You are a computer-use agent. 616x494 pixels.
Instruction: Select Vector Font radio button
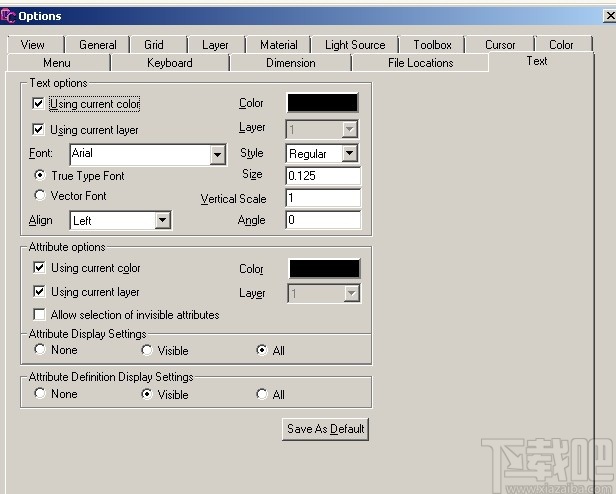coord(40,195)
